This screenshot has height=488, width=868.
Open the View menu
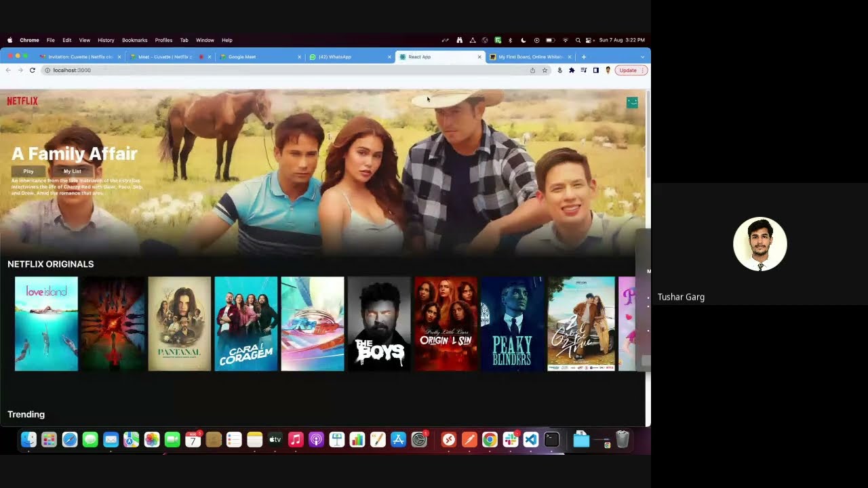click(85, 40)
